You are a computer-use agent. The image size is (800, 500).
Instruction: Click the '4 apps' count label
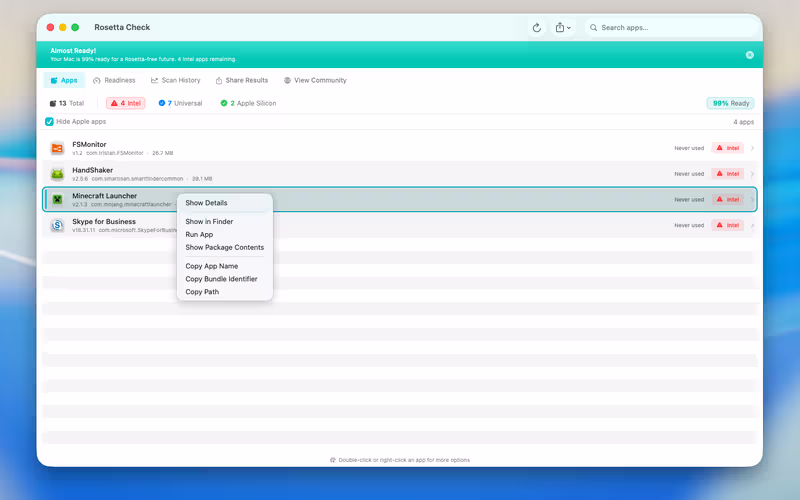743,122
